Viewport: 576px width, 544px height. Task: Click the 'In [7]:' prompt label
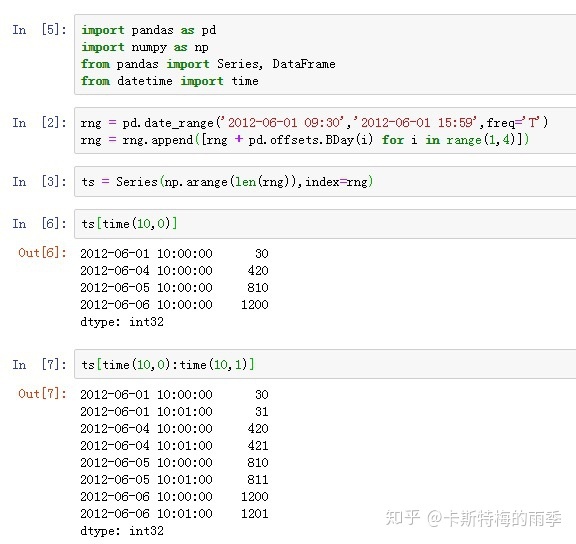pyautogui.click(x=40, y=364)
